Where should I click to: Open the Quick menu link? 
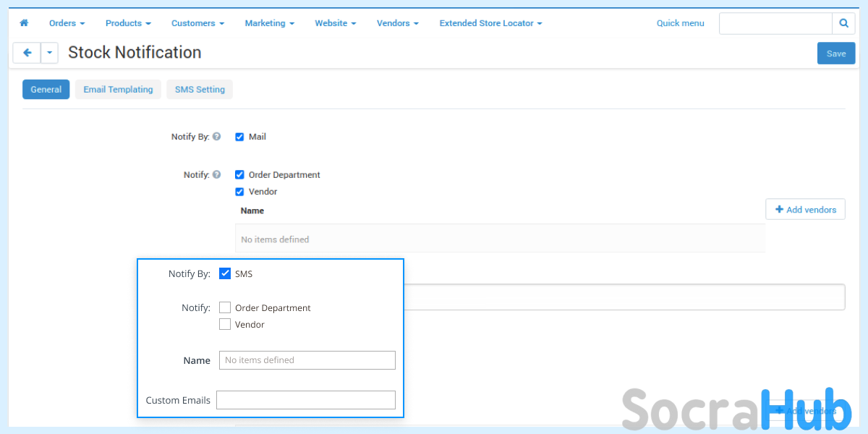click(680, 23)
